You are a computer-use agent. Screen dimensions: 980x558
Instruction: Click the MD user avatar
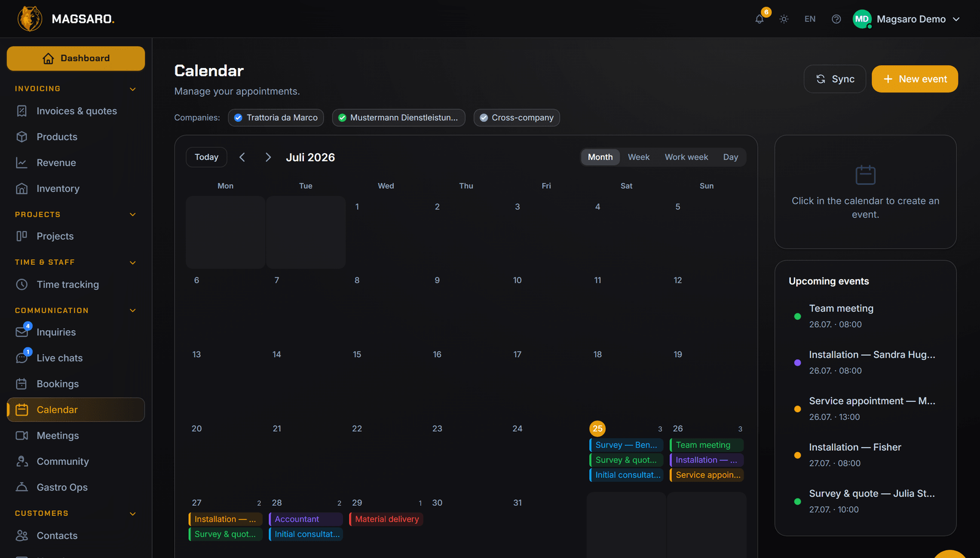coord(862,19)
